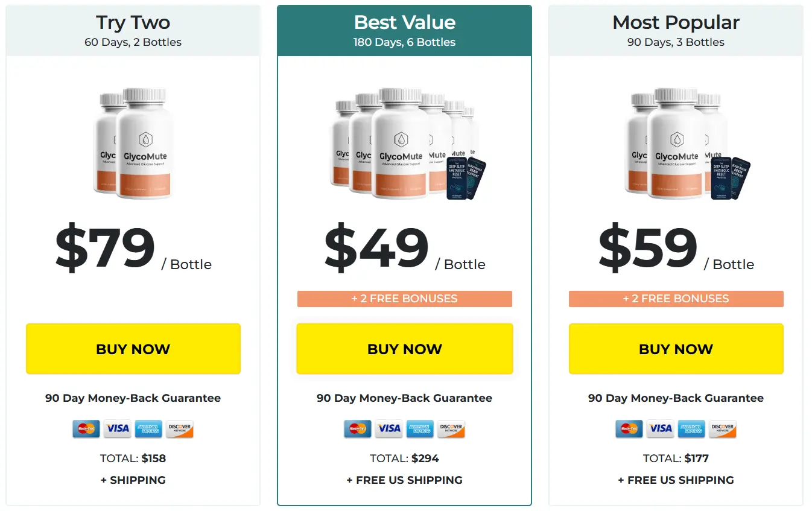
Task: Click BUY NOW under the Try Two package
Action: click(x=133, y=349)
